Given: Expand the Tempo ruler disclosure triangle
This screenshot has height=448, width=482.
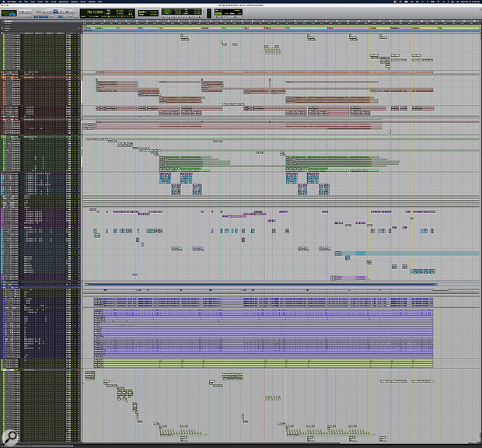Looking at the screenshot, I should click(2, 26).
